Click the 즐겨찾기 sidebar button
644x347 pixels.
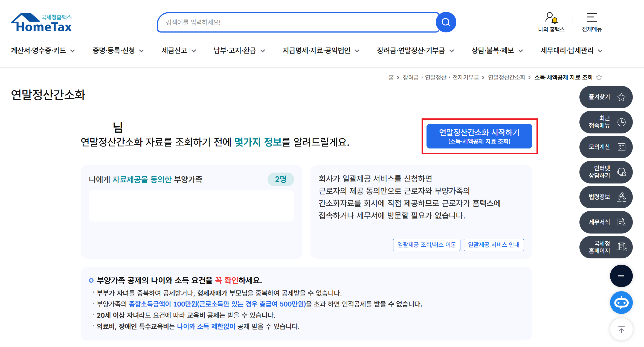click(x=606, y=97)
